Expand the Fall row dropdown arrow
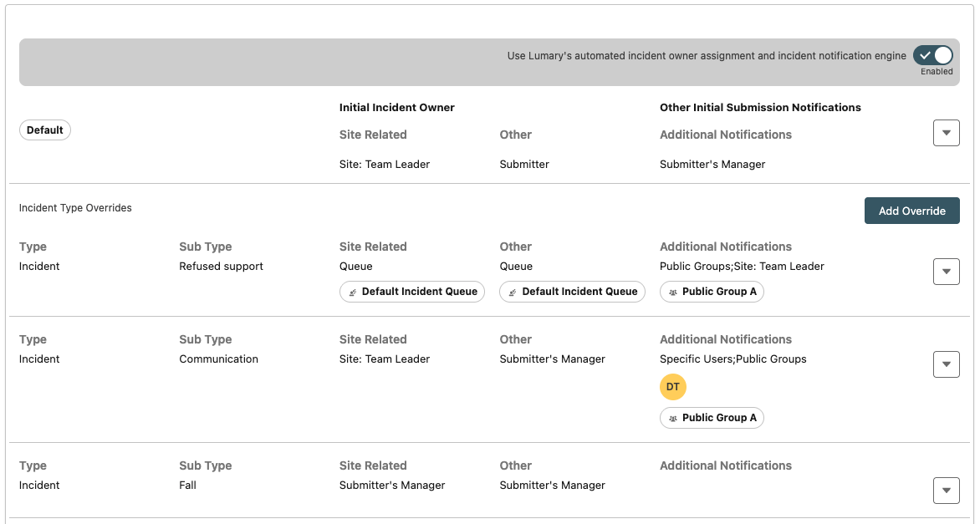 click(x=946, y=491)
